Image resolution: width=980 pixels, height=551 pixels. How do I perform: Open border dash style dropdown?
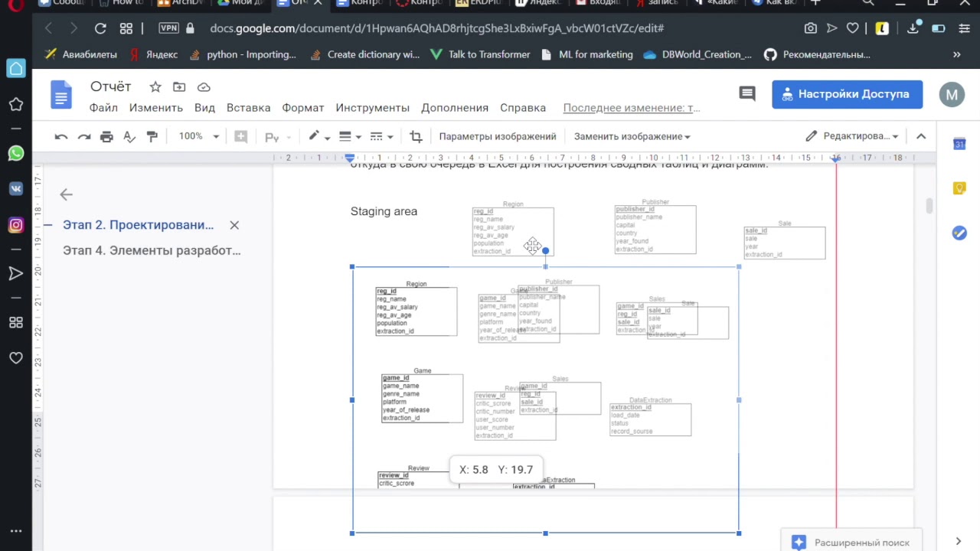(x=381, y=136)
